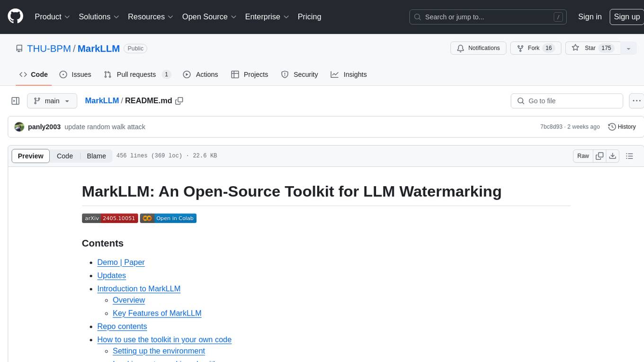Open the more file actions menu

coord(636,101)
